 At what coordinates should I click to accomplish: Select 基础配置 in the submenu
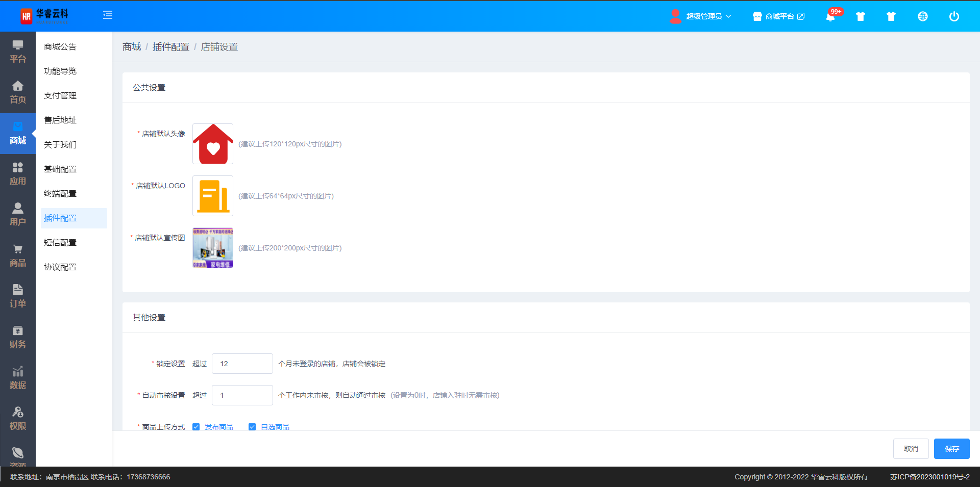click(x=60, y=169)
